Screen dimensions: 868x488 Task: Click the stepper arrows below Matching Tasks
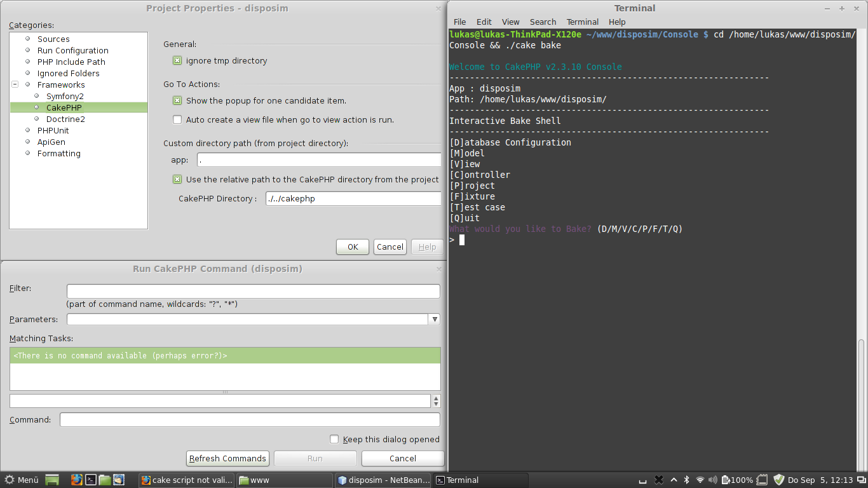click(x=436, y=401)
